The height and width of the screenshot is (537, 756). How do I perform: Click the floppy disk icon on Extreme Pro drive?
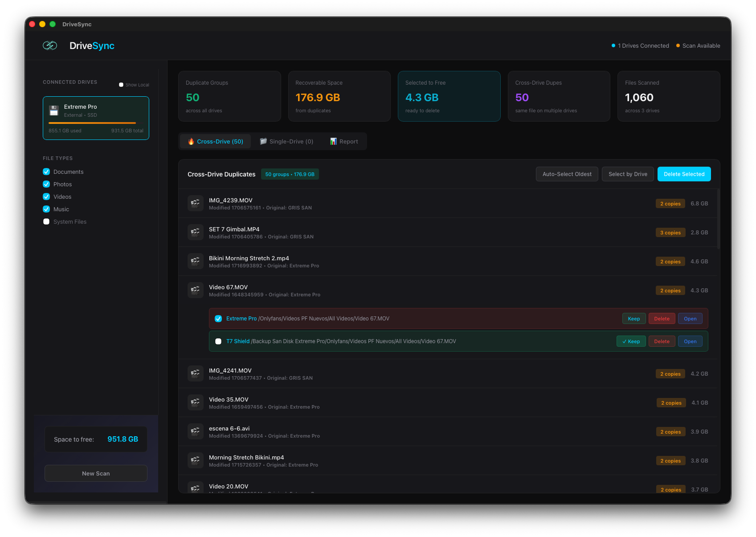[x=54, y=111]
